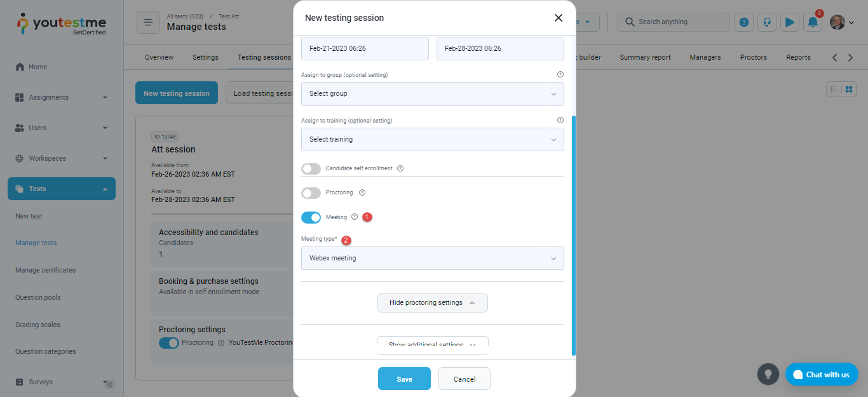Disable the Meeting toggle
868x397 pixels.
coord(311,217)
